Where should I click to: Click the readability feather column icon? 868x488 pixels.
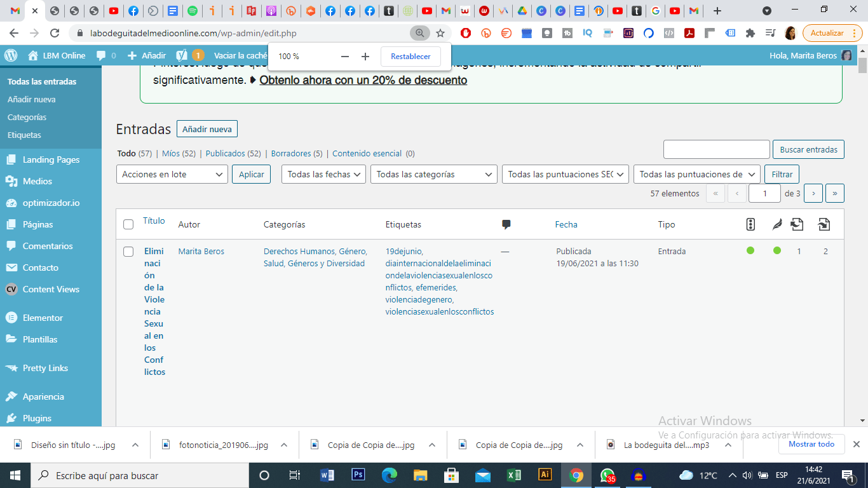click(x=776, y=224)
